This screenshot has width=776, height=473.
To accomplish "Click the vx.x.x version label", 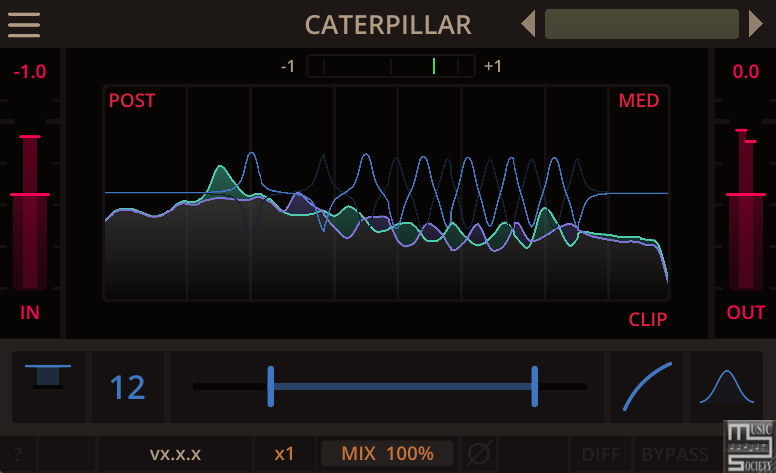I will (175, 454).
